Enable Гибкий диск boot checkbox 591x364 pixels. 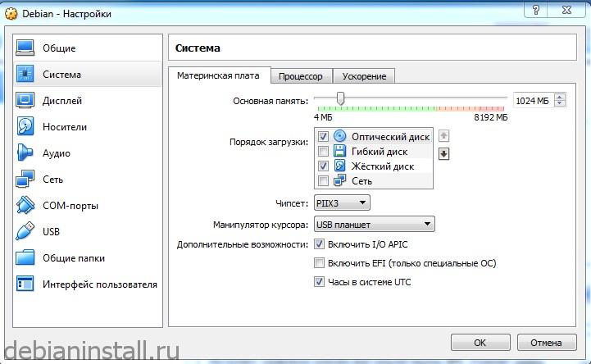tap(323, 151)
